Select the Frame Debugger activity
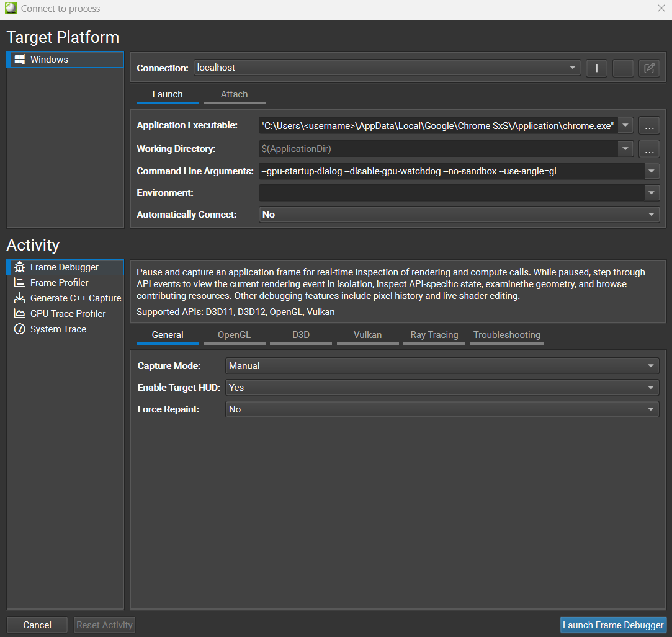The image size is (672, 637). 65,267
